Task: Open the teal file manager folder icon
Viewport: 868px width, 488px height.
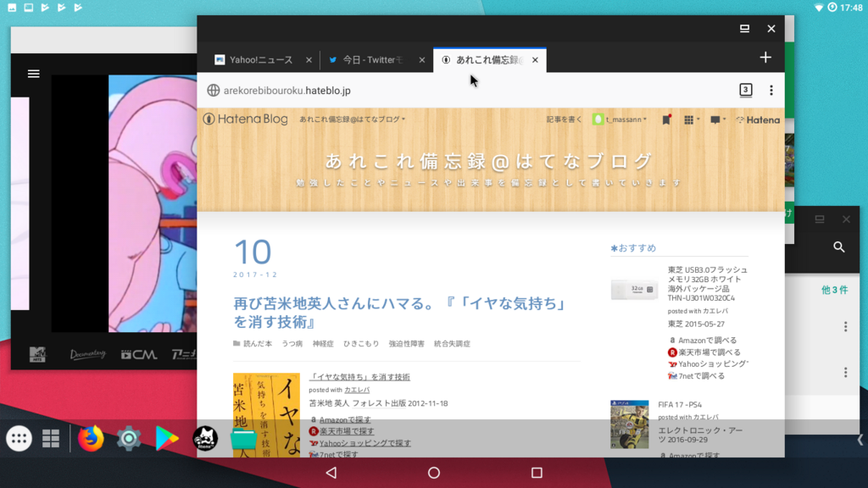Action: click(243, 440)
